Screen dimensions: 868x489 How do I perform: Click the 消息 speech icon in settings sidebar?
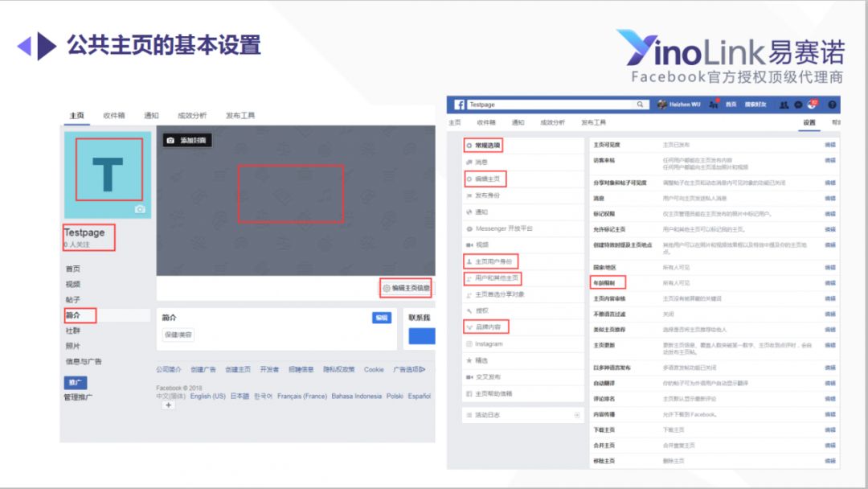click(469, 162)
